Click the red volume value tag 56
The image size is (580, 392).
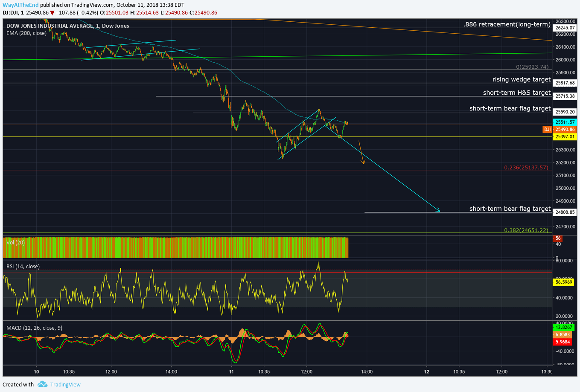558,238
